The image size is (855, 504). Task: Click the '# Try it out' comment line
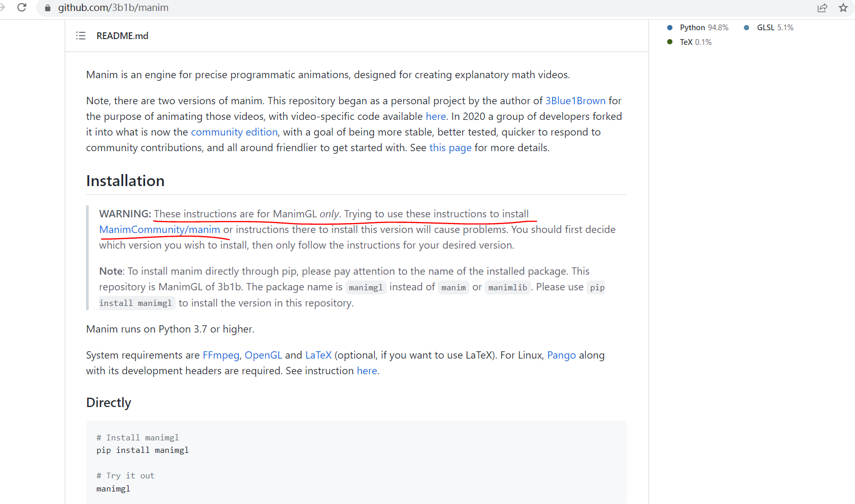tap(125, 476)
